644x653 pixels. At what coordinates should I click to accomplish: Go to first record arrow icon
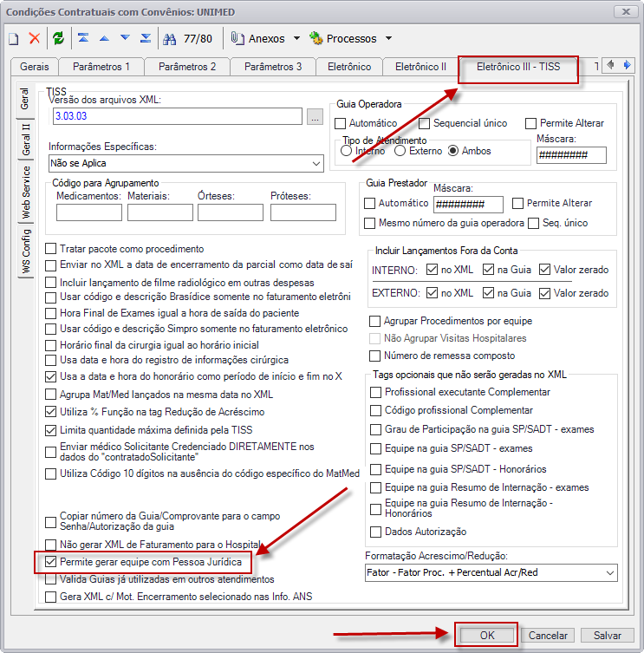83,39
